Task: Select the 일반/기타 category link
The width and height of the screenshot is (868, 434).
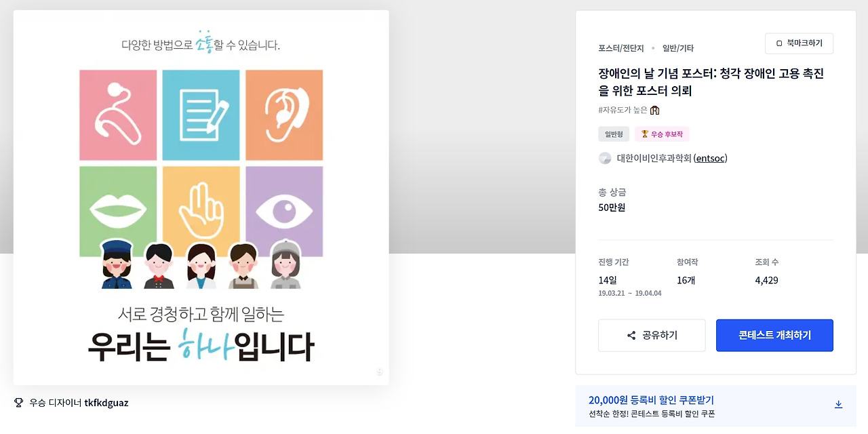Action: [678, 48]
